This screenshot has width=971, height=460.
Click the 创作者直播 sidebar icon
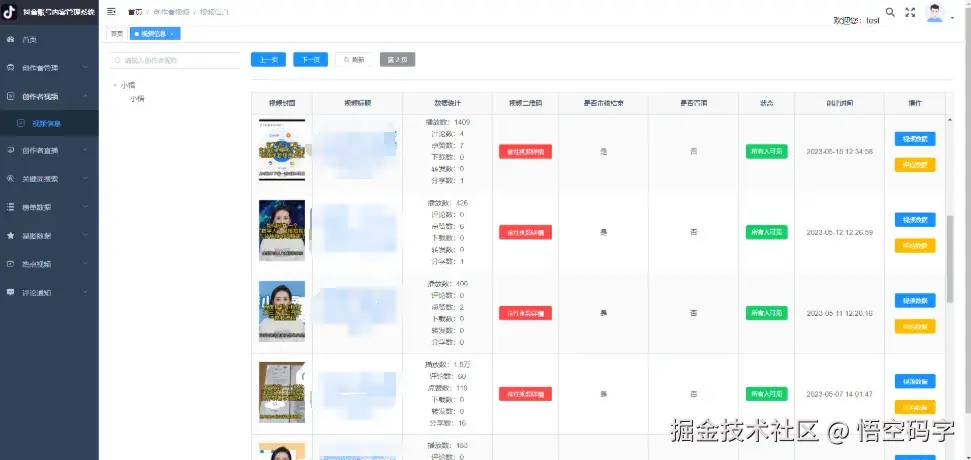10,150
